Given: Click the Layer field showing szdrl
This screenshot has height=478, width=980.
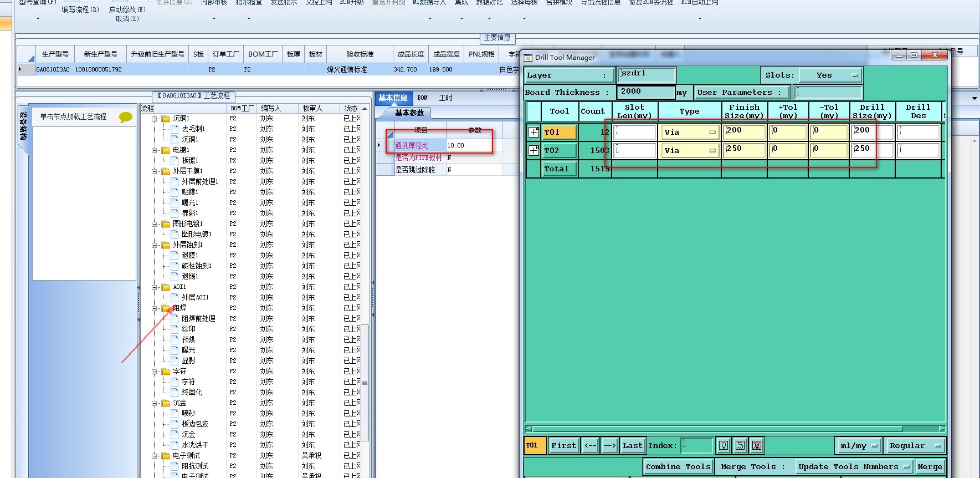Looking at the screenshot, I should [x=647, y=75].
